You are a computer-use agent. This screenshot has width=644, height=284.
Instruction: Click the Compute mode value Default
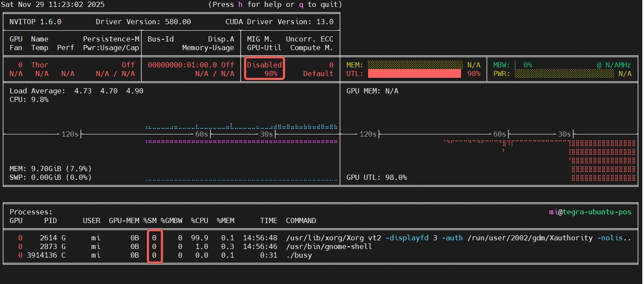(318, 73)
